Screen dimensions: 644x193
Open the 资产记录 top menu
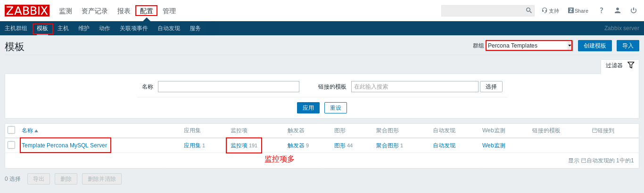(95, 11)
